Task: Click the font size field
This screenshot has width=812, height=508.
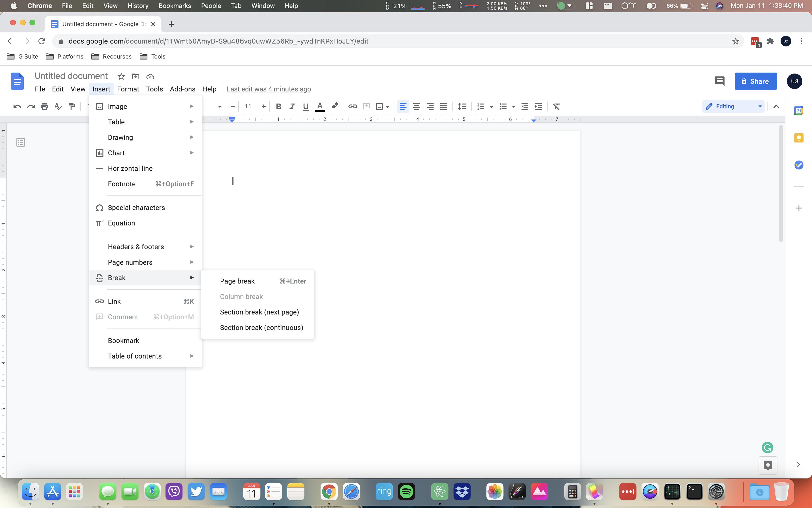Action: (x=248, y=106)
